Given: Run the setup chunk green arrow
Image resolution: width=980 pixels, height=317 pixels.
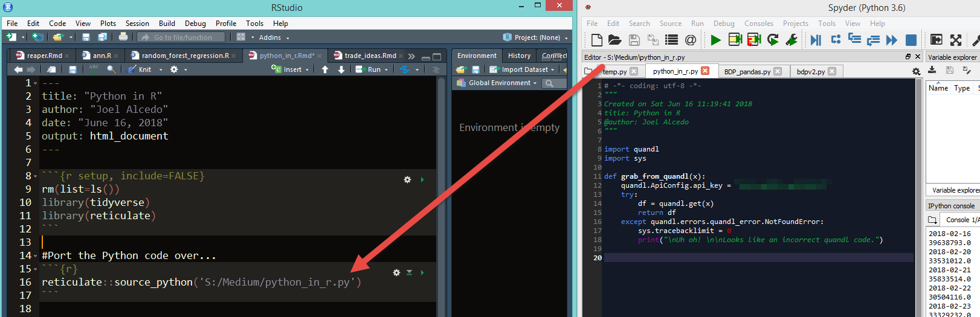Looking at the screenshot, I should (x=422, y=180).
